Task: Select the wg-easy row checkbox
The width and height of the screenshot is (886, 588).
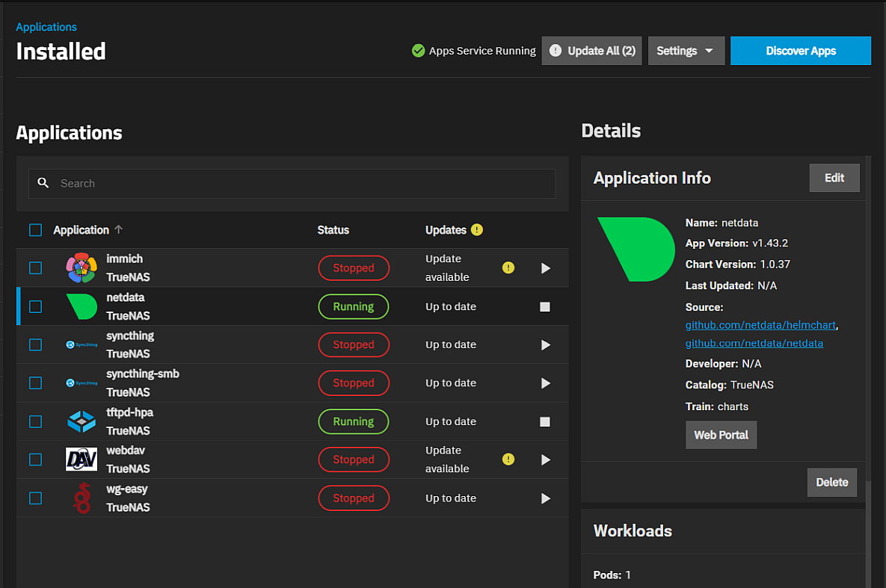Action: point(35,498)
